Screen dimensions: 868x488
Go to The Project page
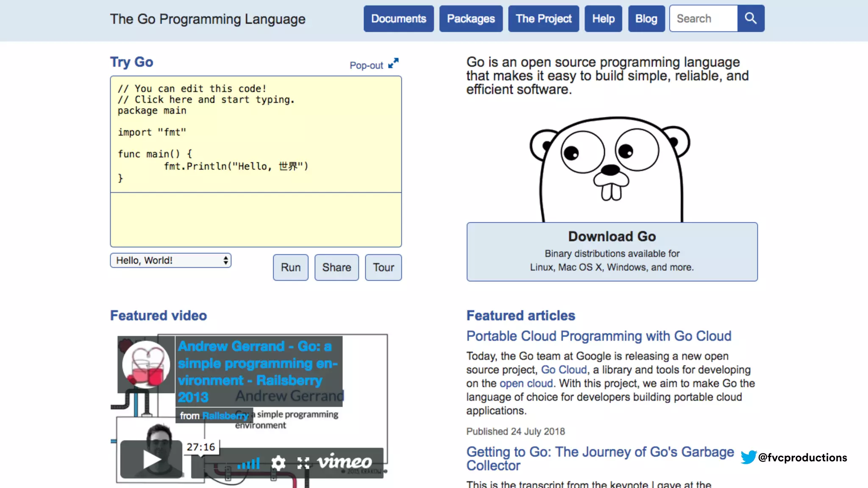click(x=543, y=19)
